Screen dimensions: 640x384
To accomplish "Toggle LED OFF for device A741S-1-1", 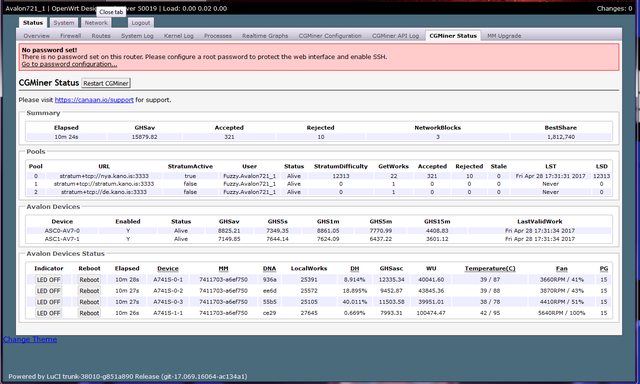I will pos(48,313).
